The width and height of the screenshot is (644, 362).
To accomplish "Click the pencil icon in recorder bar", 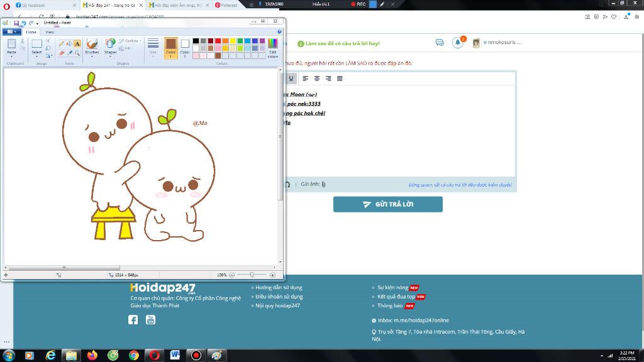I will click(x=382, y=4).
